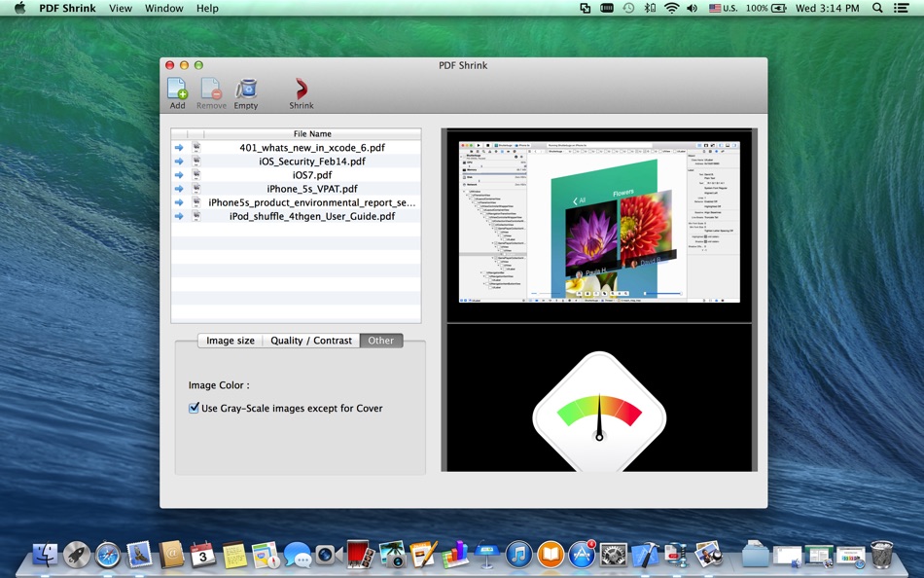
Task: Open Notes app in the Dock
Action: coord(234,555)
